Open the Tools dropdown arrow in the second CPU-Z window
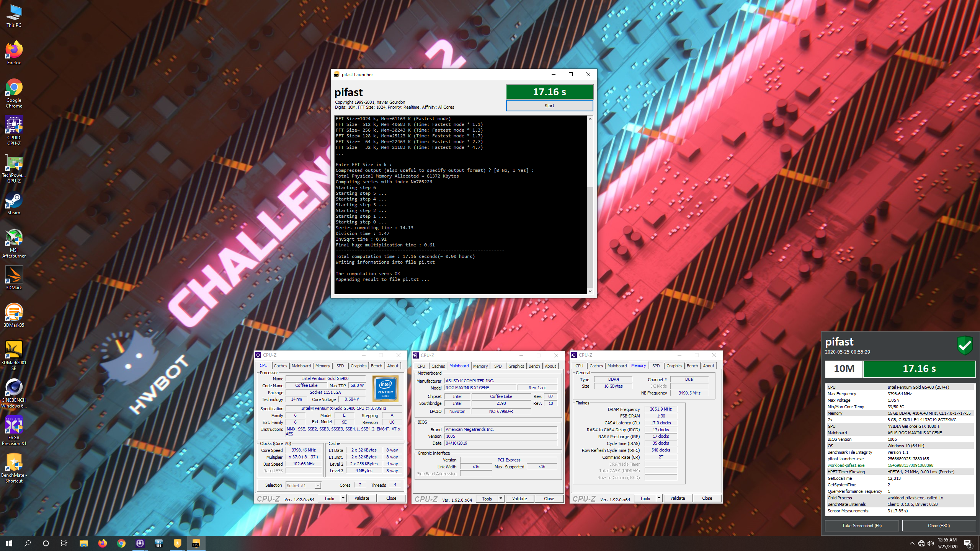The height and width of the screenshot is (551, 980). pyautogui.click(x=501, y=499)
